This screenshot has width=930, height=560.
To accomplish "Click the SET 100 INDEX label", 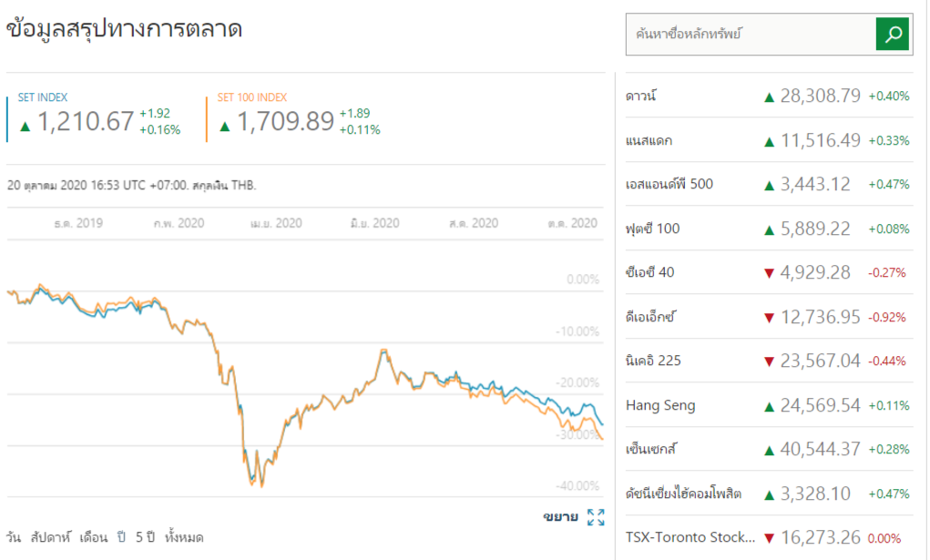I will [x=252, y=97].
